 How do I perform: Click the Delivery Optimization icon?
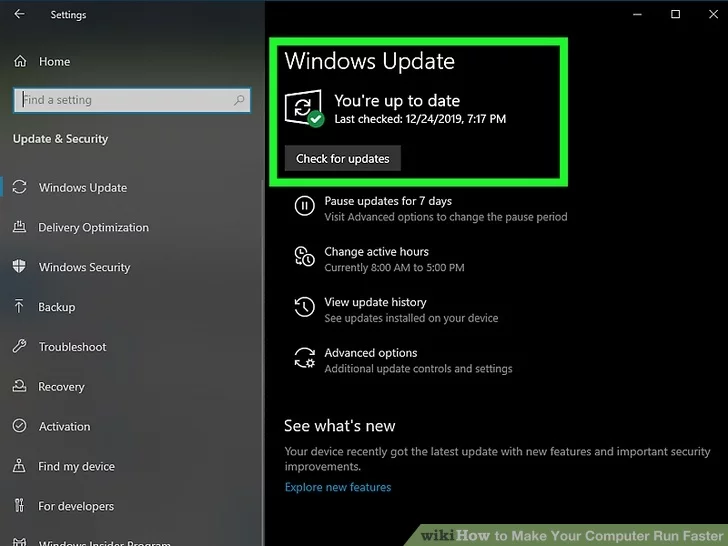point(20,227)
